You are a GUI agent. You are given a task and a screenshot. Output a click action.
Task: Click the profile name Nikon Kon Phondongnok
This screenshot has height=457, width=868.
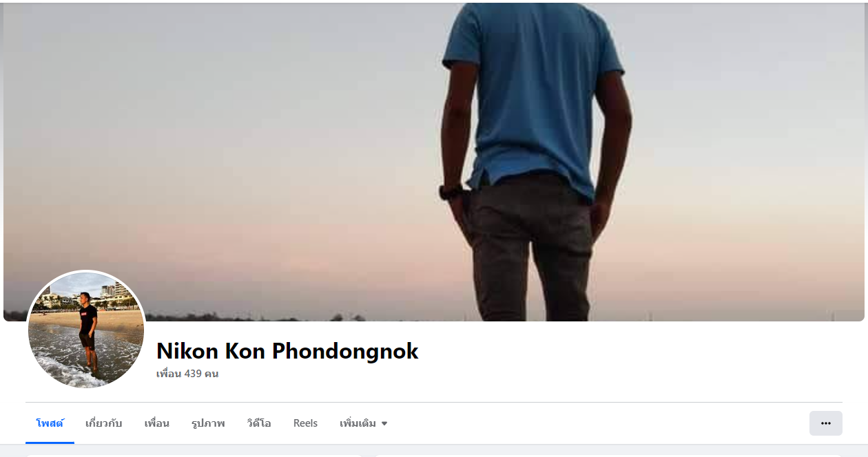(x=287, y=351)
